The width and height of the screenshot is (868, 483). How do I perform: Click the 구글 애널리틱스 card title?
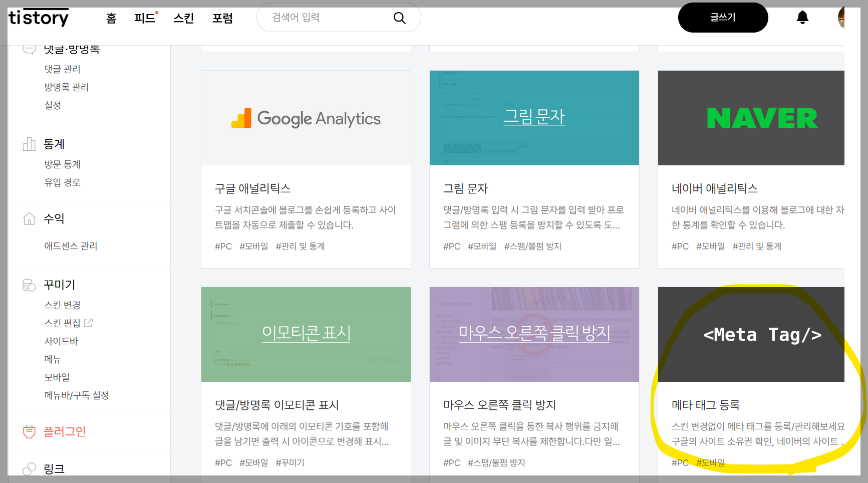[x=253, y=188]
